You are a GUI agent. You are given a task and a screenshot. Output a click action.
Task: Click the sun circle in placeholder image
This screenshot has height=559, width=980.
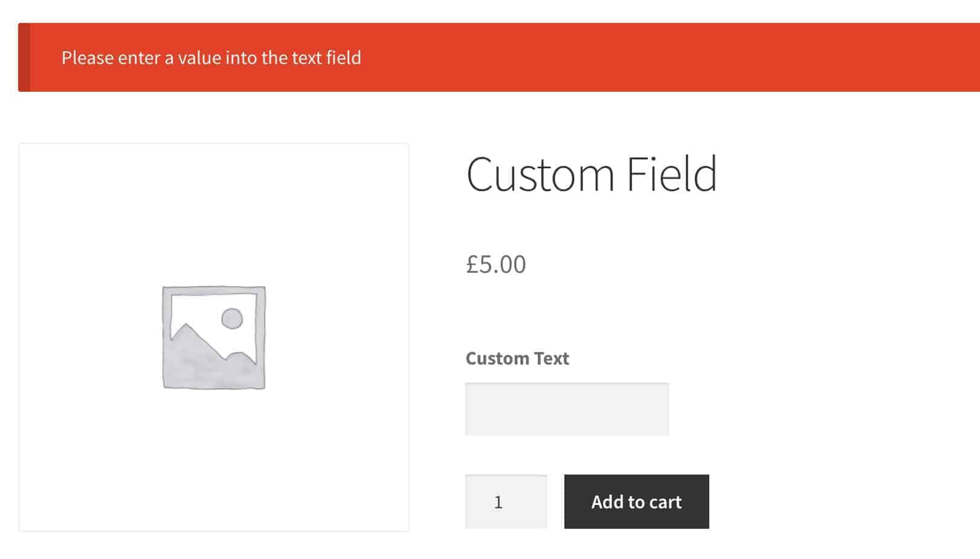[232, 318]
